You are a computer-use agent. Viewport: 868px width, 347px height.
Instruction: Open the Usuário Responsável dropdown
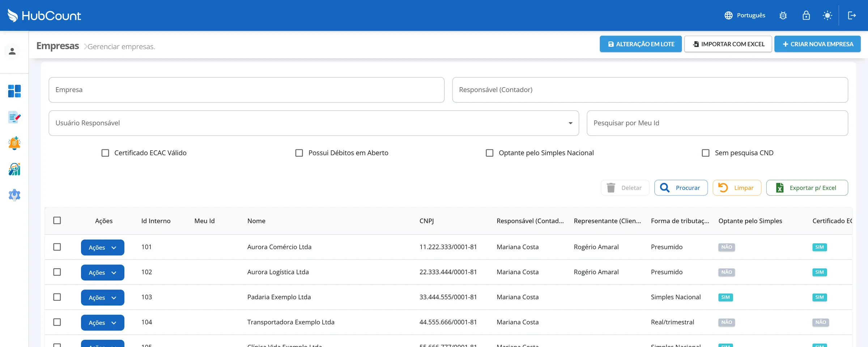[x=314, y=123]
